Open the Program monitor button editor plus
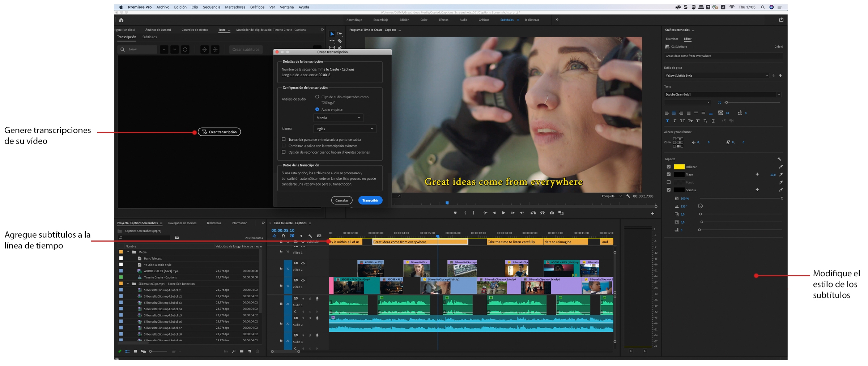Screen dimensions: 868x366 653,213
